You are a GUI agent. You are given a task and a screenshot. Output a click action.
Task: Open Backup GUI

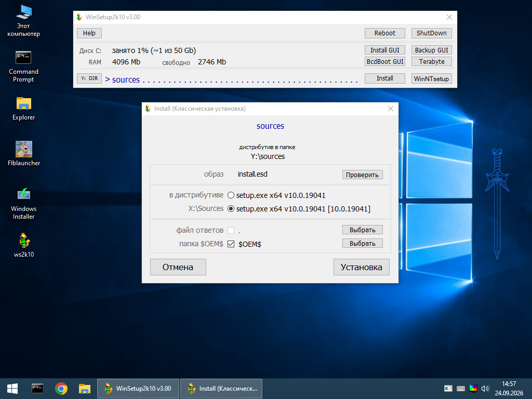[432, 50]
